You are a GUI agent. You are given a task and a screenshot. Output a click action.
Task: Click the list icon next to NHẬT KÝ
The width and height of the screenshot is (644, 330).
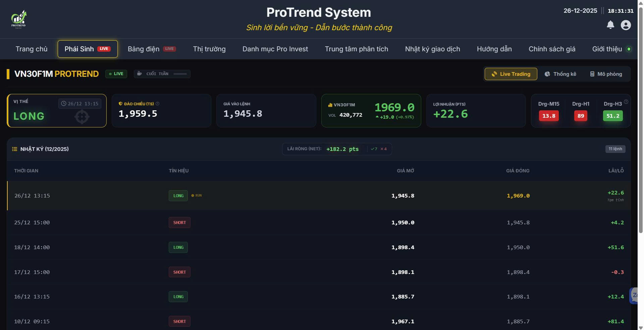[x=14, y=149]
